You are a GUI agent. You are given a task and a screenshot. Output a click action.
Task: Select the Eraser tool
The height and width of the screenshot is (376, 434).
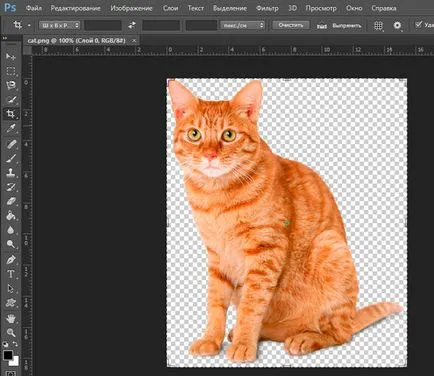(11, 202)
